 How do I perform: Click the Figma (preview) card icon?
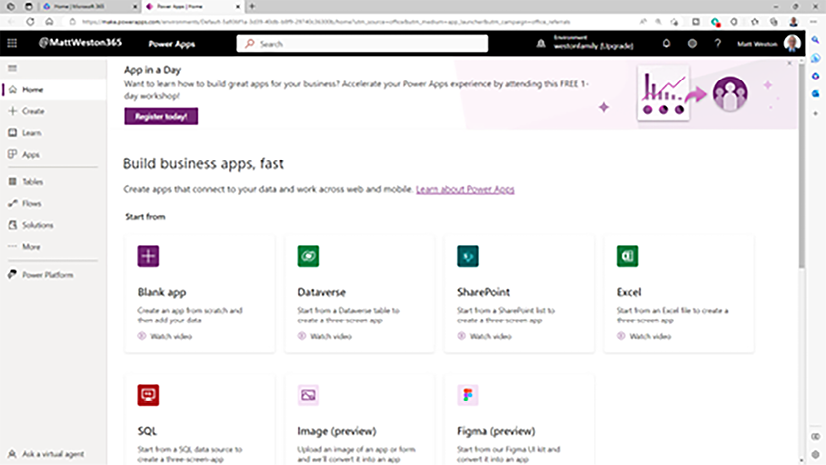coord(468,395)
